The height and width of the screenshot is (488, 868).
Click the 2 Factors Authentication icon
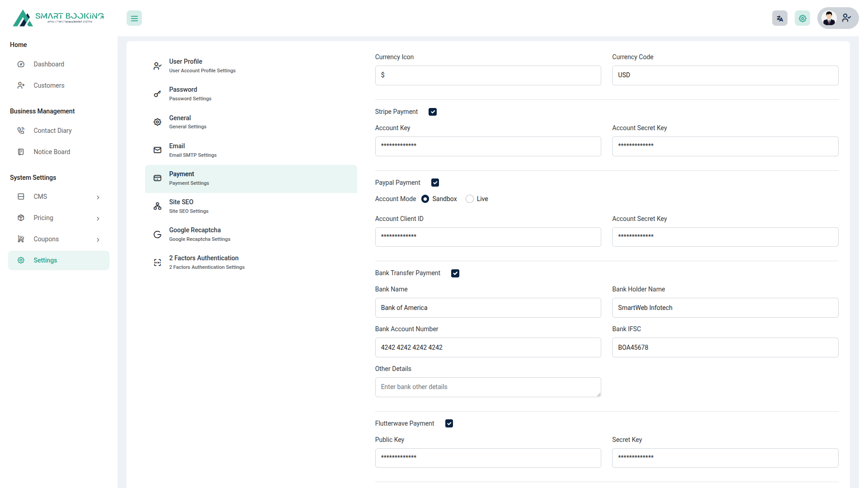click(x=157, y=262)
